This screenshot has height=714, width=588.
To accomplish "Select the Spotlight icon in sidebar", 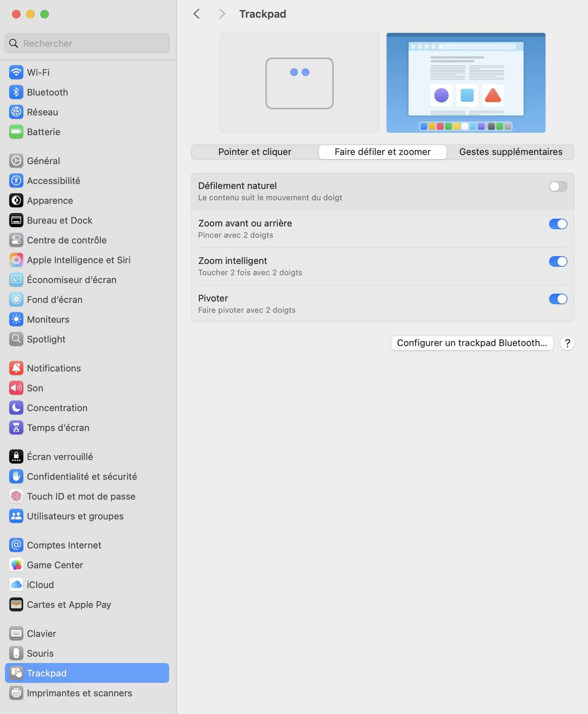I will pos(16,339).
